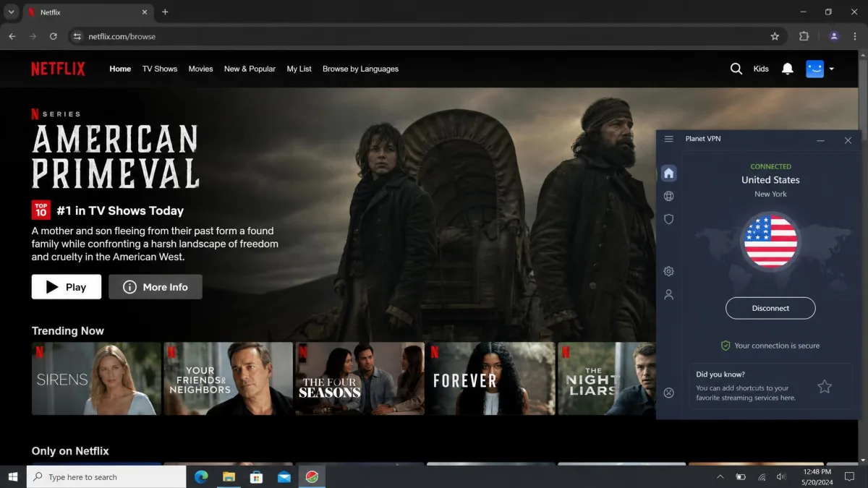This screenshot has height=488, width=868.
Task: Open a new browser tab
Action: 165,12
